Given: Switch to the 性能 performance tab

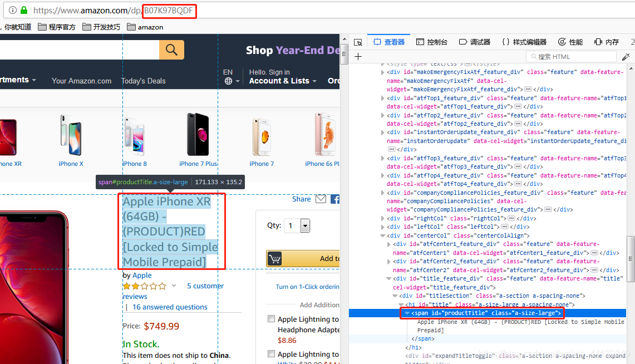Looking at the screenshot, I should tap(570, 42).
